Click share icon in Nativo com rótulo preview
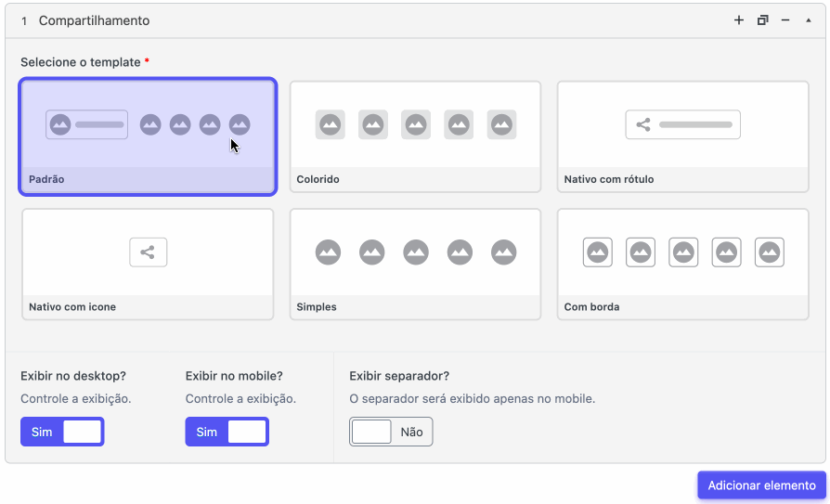830x504 pixels. tap(643, 125)
